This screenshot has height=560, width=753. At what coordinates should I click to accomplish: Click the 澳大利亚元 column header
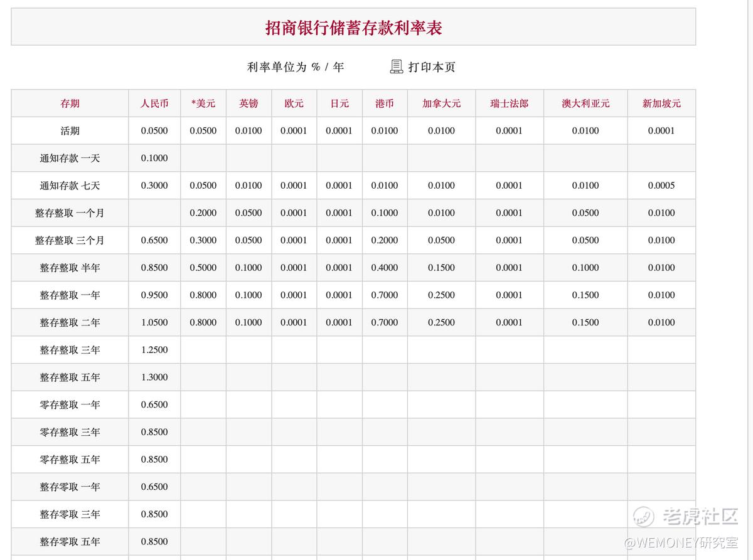(x=585, y=103)
